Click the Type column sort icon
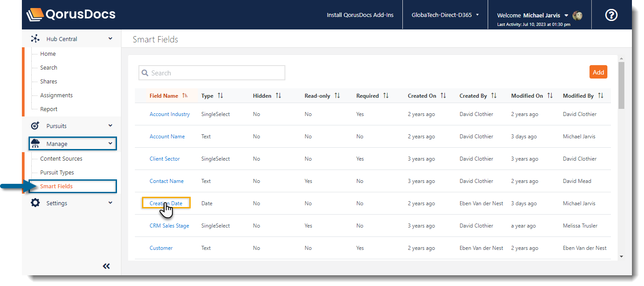The image size is (644, 286). [x=220, y=95]
